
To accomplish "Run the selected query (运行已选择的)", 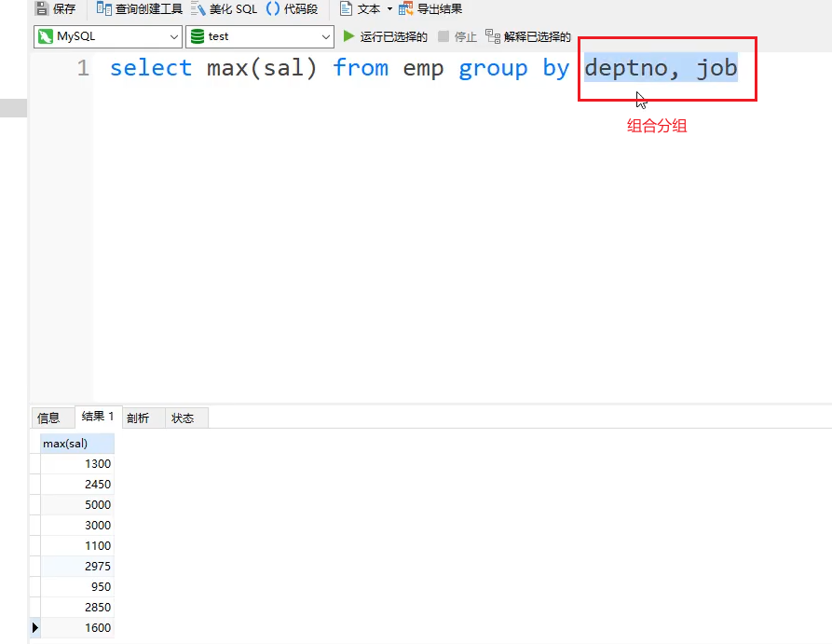I will click(x=385, y=36).
